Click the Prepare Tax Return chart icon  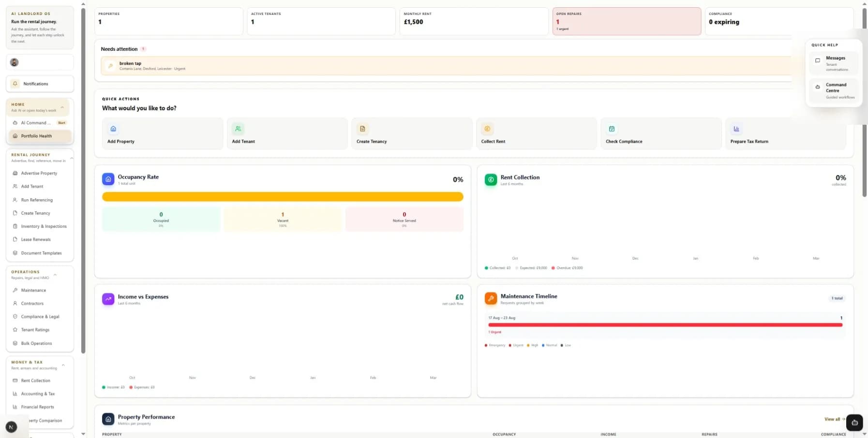[736, 129]
